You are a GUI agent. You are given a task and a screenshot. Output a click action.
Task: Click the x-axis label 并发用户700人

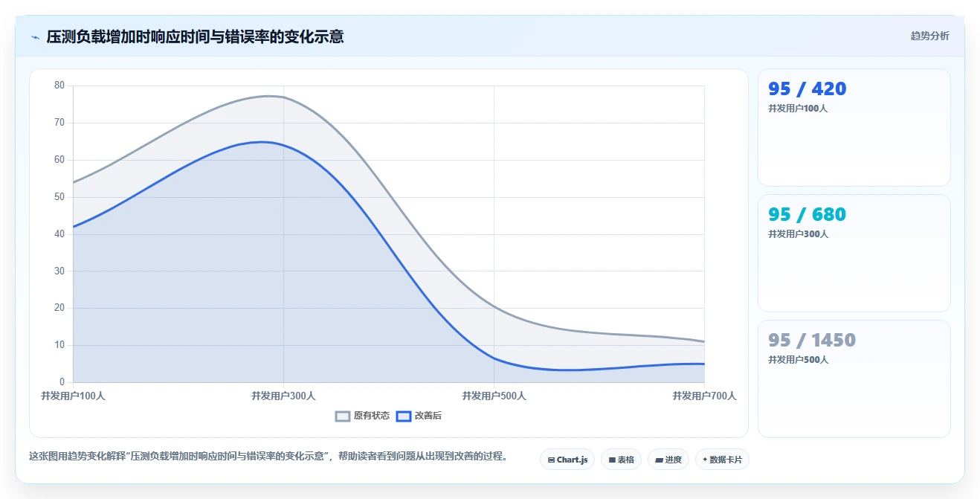(704, 396)
